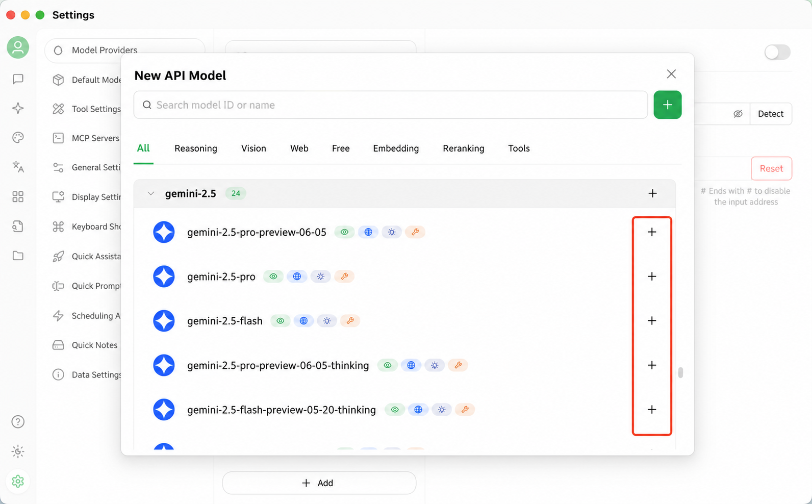The height and width of the screenshot is (504, 812).
Task: Open the sparkle star icon in the sidebar
Action: click(18, 108)
